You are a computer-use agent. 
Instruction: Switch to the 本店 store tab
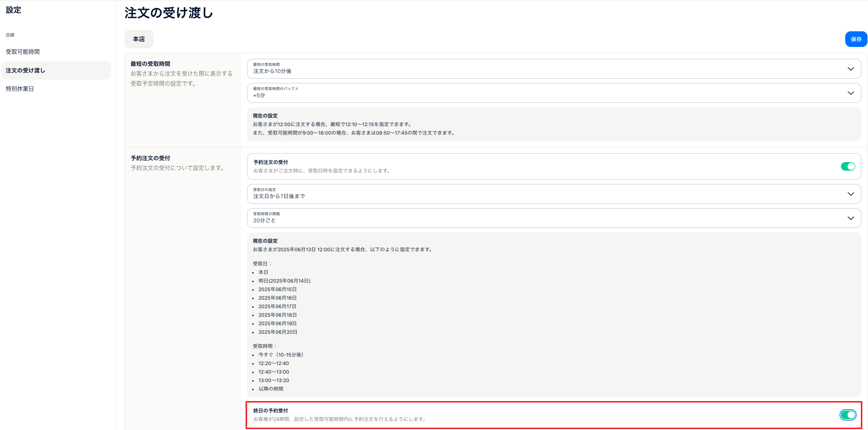pyautogui.click(x=139, y=39)
